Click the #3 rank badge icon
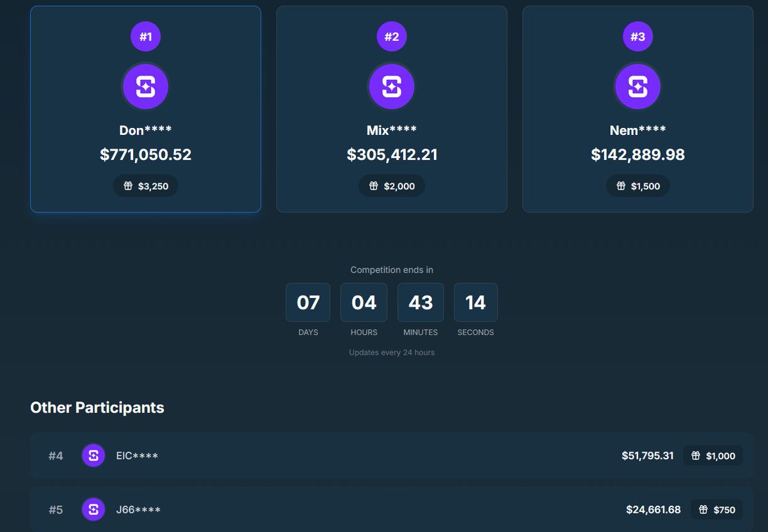The height and width of the screenshot is (532, 768). [x=637, y=36]
